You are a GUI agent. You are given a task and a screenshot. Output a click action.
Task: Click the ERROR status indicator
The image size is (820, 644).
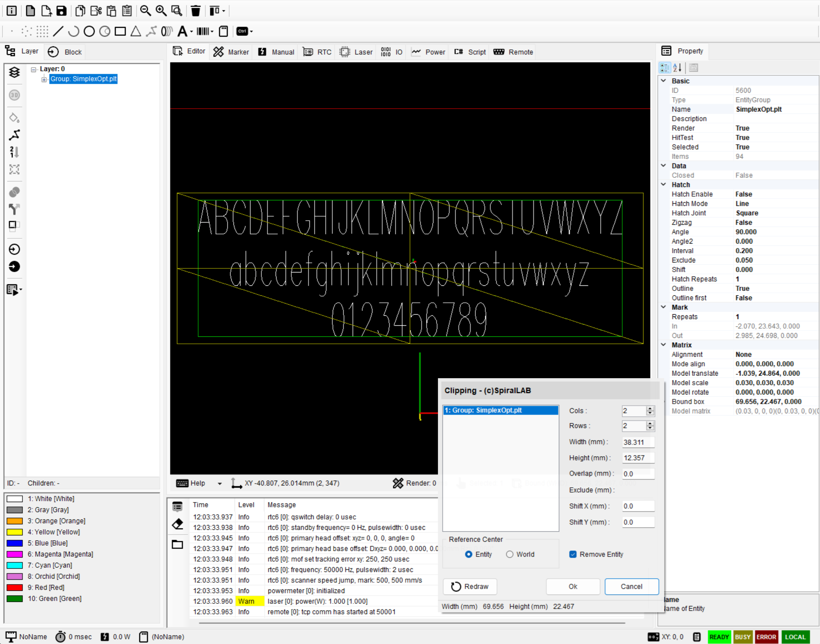[766, 637]
